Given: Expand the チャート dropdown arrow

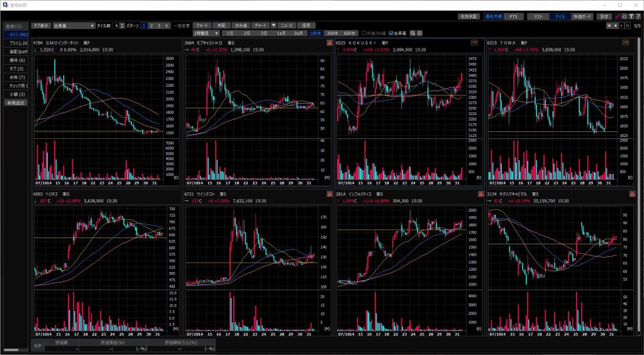Looking at the screenshot, I should 274,26.
